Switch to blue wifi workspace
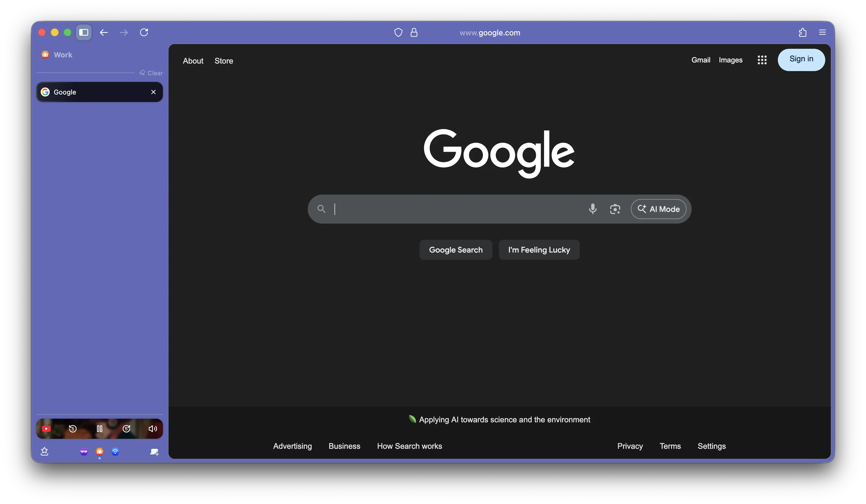This screenshot has width=866, height=504. point(115,452)
